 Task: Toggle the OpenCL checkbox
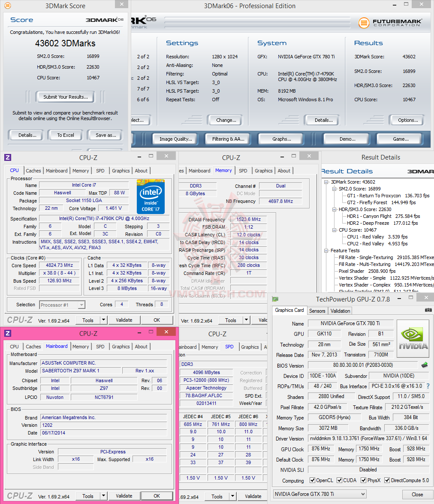[312, 480]
